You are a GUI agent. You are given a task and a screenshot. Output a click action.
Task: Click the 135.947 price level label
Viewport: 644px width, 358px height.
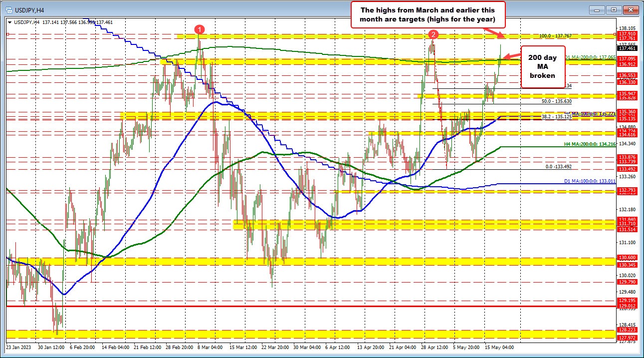pyautogui.click(x=626, y=93)
